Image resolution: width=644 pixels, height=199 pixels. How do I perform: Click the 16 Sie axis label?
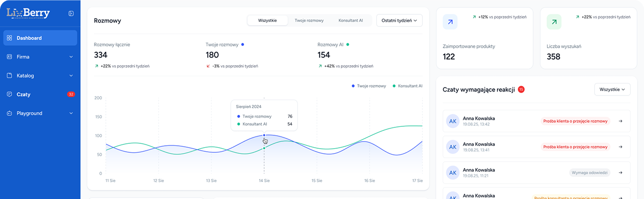pos(369,181)
